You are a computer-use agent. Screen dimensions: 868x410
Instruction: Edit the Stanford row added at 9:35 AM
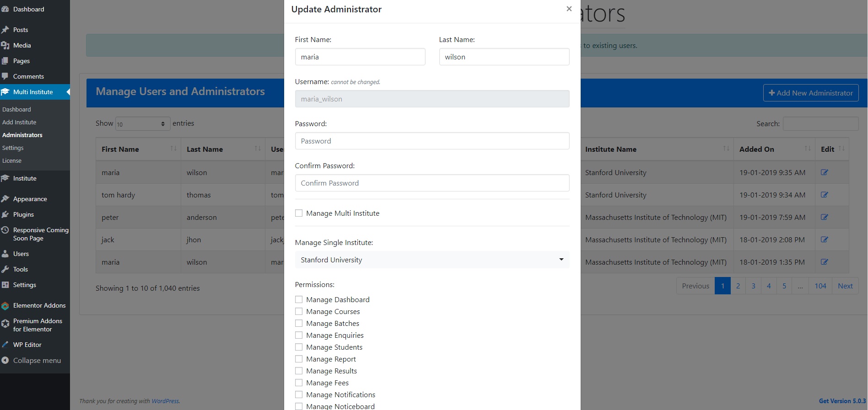[x=825, y=172]
